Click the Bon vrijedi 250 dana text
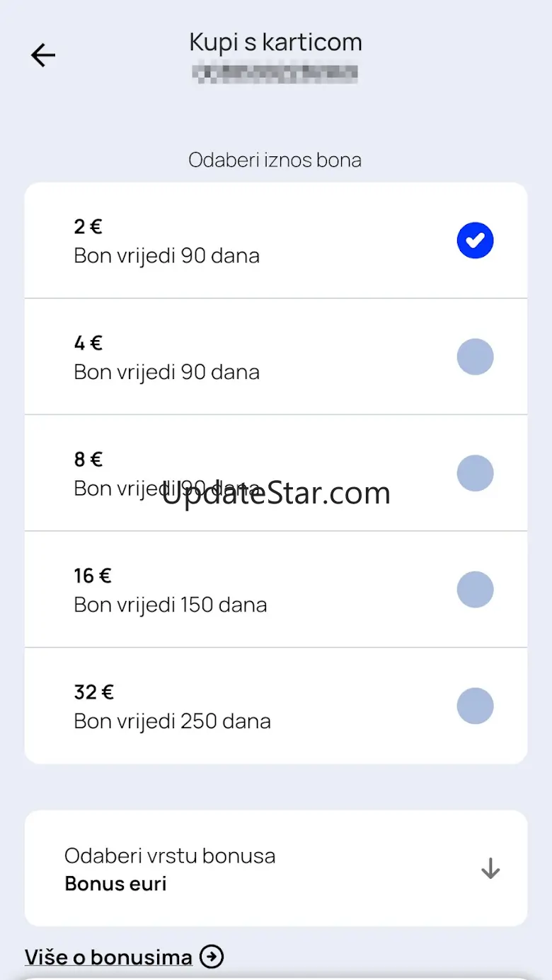 (172, 721)
